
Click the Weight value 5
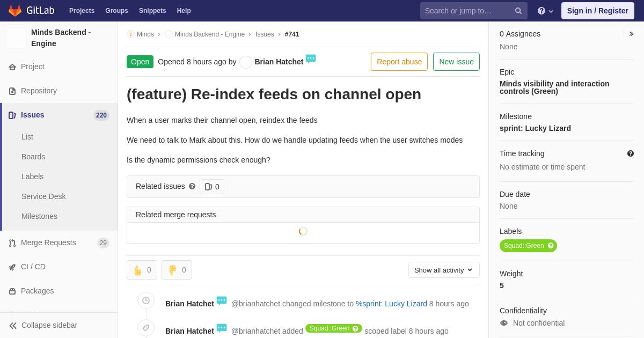(502, 285)
